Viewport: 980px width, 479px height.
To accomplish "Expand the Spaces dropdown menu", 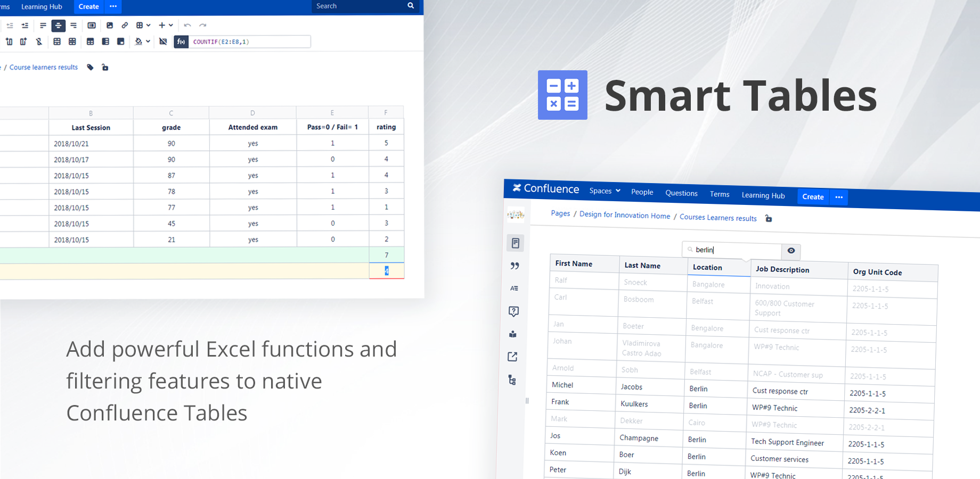I will click(605, 191).
